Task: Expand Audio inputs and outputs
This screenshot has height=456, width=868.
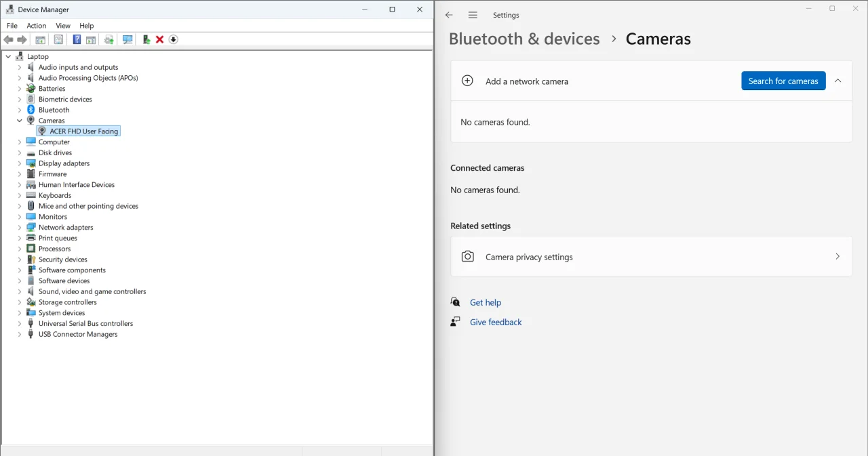Action: pos(20,68)
